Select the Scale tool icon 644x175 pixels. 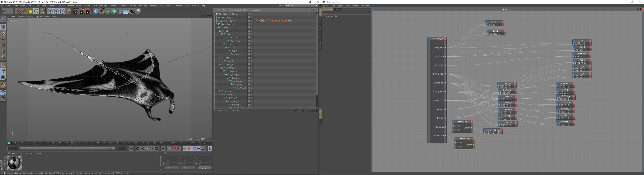(30, 11)
